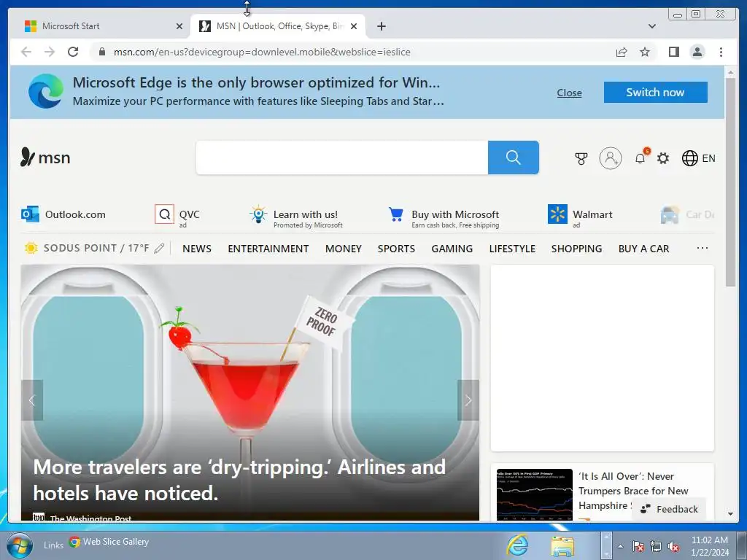Click the share page icon in address bar
Viewport: 747px width, 560px height.
tap(622, 52)
